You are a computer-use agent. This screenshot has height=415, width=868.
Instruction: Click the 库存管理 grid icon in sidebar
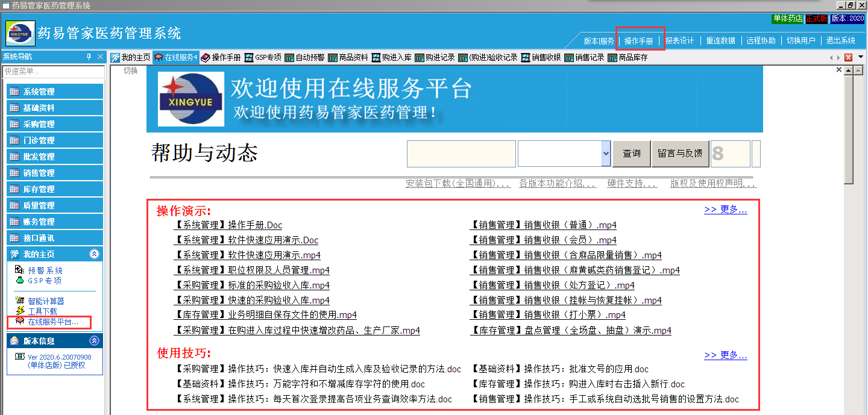click(14, 190)
